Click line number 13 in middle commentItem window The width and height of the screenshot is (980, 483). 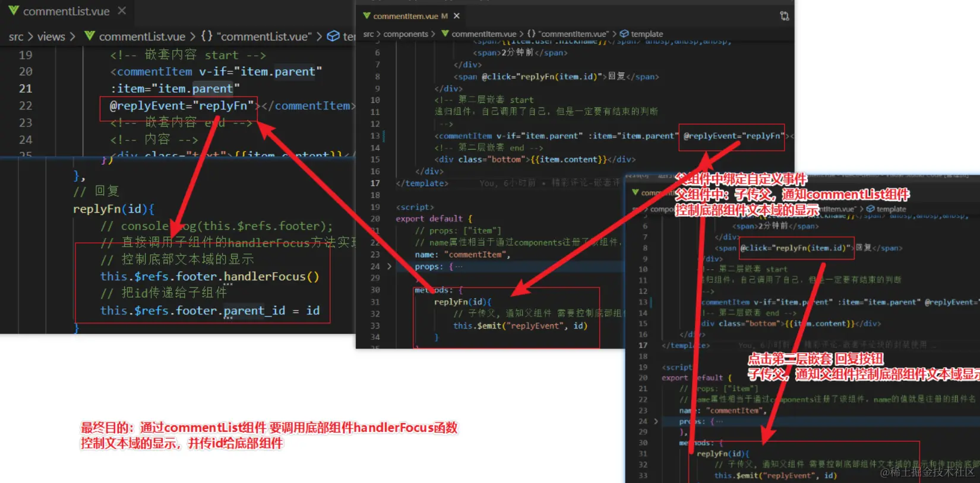click(x=375, y=136)
